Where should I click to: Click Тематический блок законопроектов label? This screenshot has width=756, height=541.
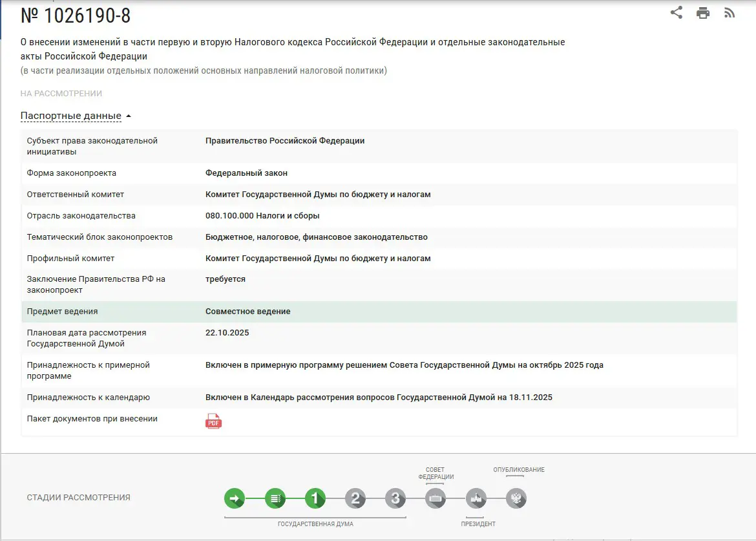tap(100, 237)
